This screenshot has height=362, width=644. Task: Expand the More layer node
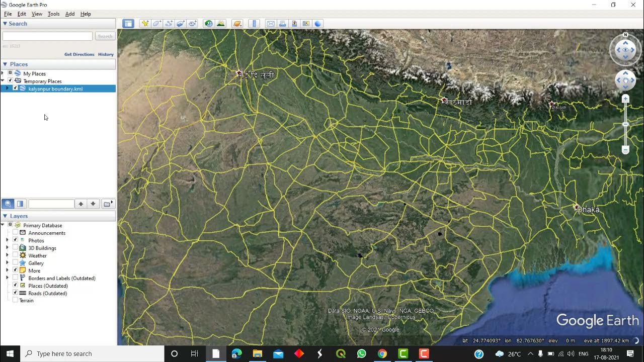click(7, 270)
